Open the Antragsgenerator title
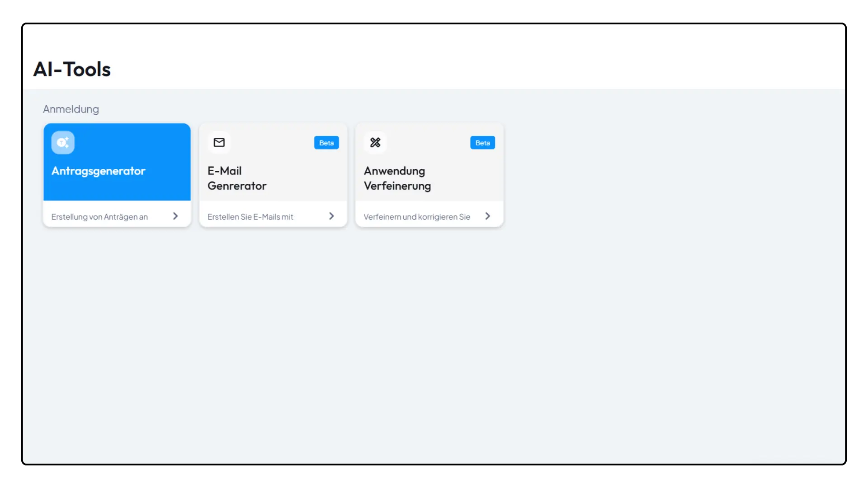This screenshot has height=488, width=868. point(99,171)
